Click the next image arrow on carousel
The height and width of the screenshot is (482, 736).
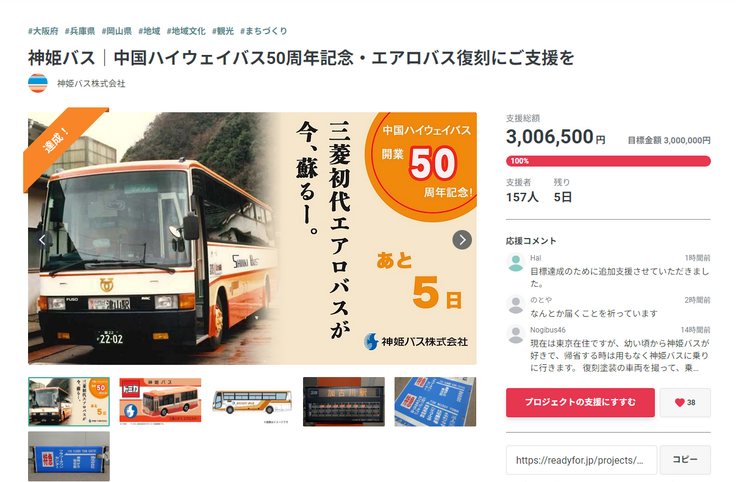[462, 240]
